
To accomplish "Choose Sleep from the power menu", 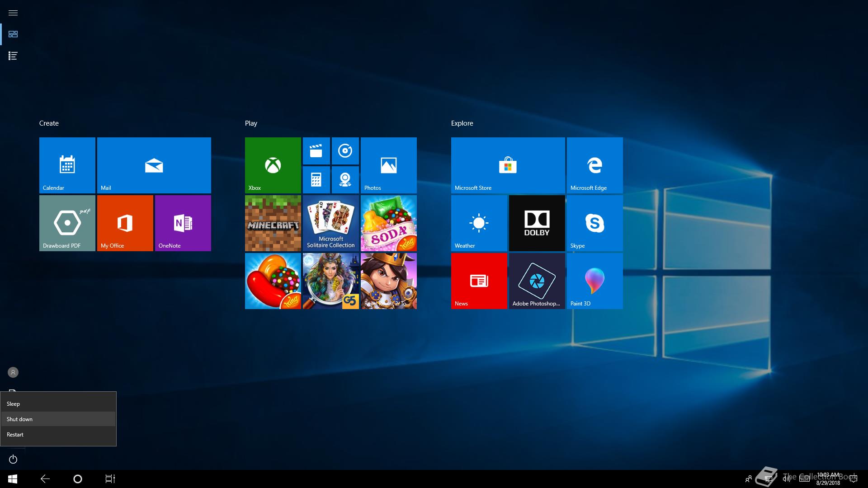I will [x=58, y=404].
